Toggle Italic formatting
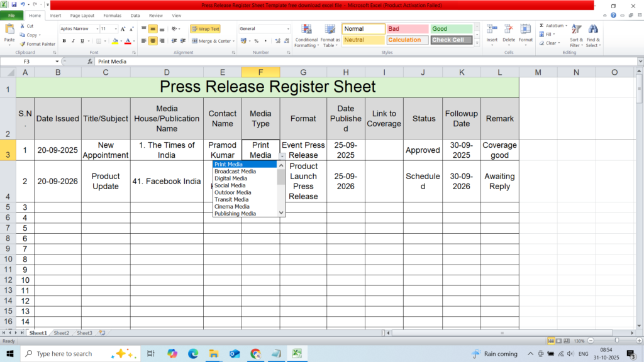The height and width of the screenshot is (362, 644). 74,41
